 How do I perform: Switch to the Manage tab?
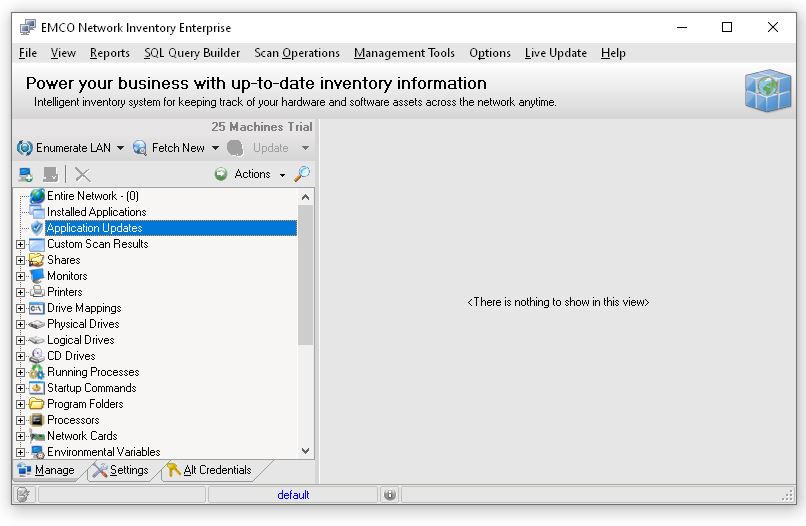[x=47, y=470]
